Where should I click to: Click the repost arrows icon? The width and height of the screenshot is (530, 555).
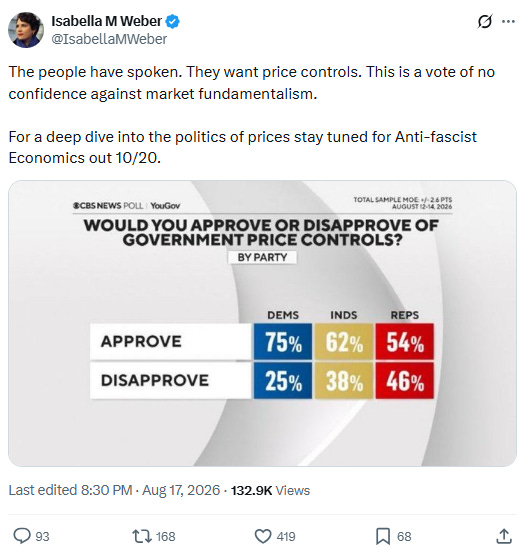click(142, 536)
